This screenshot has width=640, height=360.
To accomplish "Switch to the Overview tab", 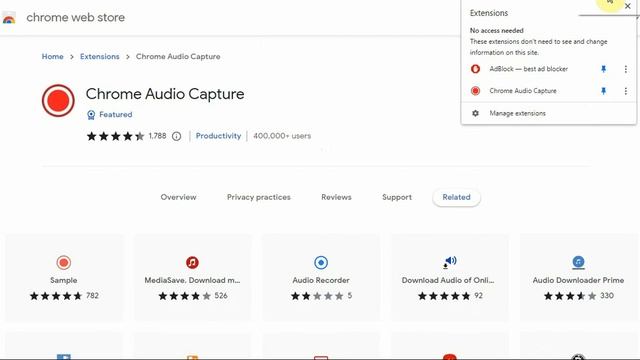I will tap(178, 197).
